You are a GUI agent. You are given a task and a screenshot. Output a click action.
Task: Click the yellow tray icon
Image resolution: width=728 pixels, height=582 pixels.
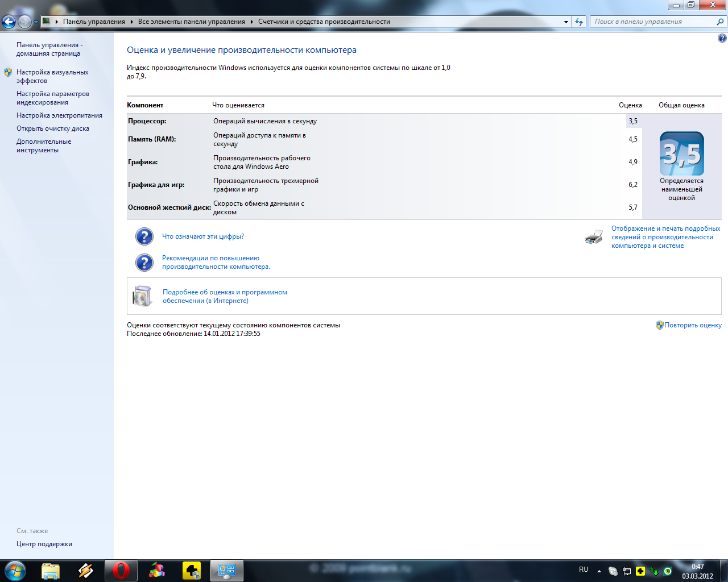640,571
